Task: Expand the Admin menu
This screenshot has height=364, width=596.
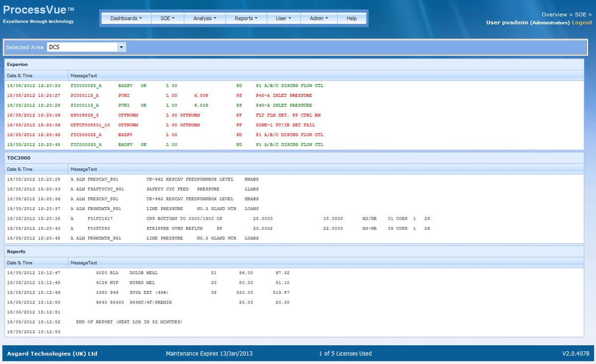Action: click(x=318, y=18)
